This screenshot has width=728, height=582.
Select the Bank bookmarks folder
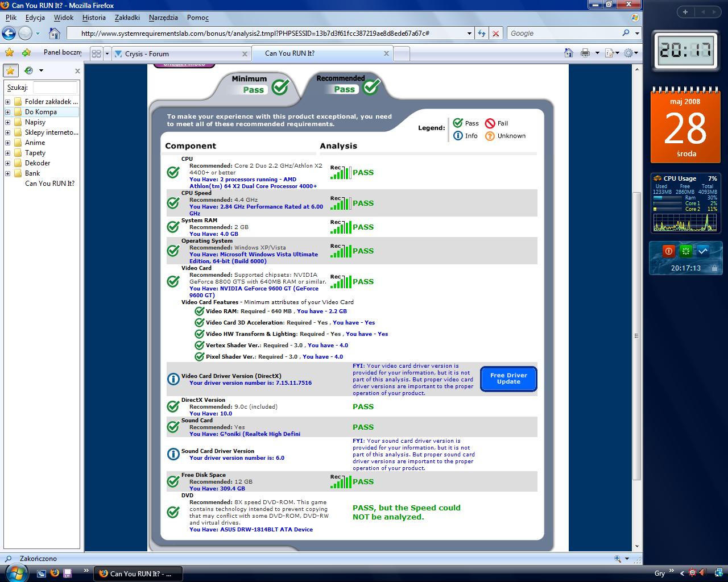(x=32, y=173)
